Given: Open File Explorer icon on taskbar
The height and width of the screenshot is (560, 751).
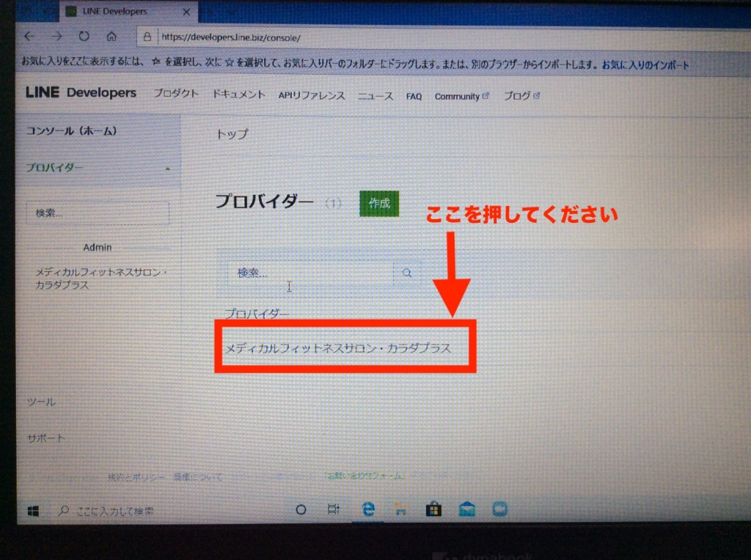Looking at the screenshot, I should click(x=400, y=509).
